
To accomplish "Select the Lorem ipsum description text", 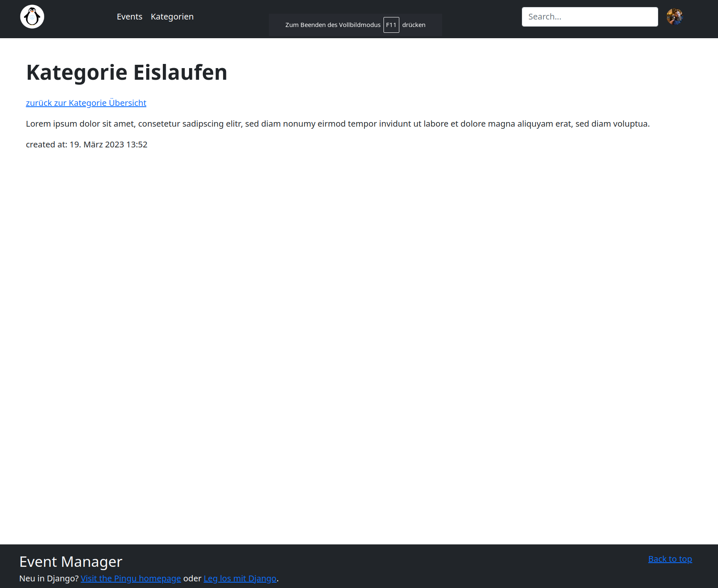I will pyautogui.click(x=337, y=123).
